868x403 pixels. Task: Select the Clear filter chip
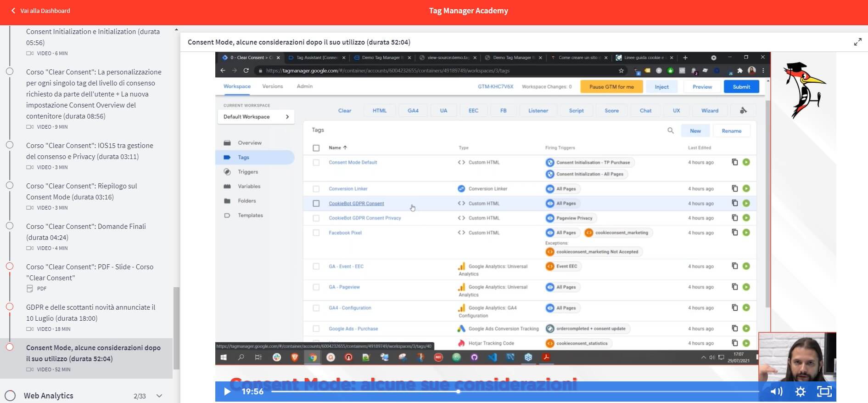click(345, 111)
